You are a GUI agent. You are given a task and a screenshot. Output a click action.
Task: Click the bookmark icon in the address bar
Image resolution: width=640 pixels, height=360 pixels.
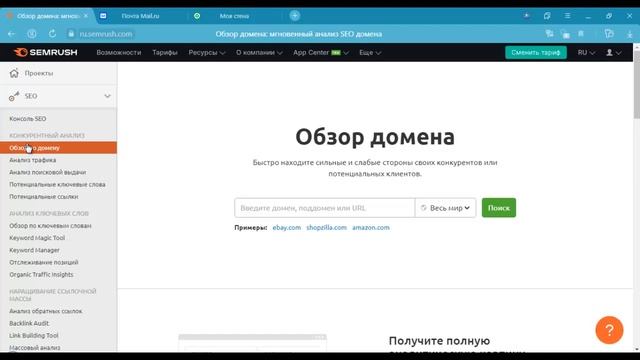581,34
